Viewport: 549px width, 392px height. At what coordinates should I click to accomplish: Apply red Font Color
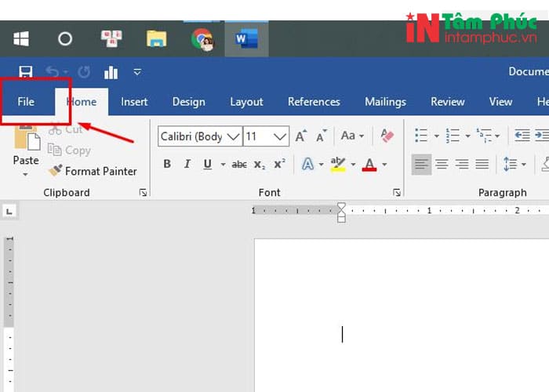point(369,164)
